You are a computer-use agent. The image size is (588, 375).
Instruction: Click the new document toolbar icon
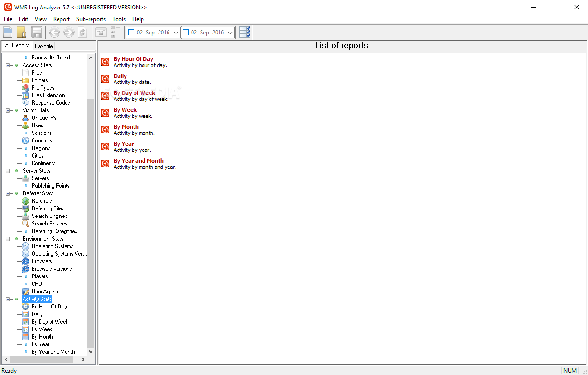(8, 32)
